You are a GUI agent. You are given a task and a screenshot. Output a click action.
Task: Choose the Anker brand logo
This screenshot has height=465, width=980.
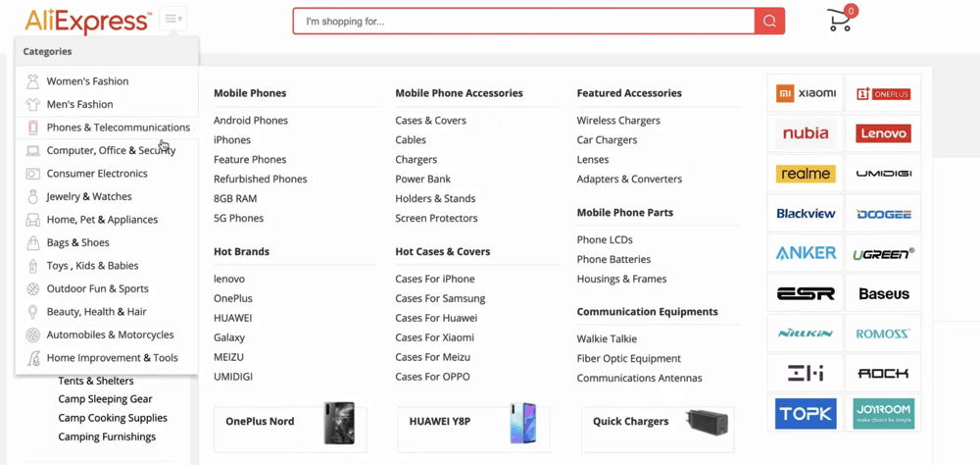click(x=806, y=253)
